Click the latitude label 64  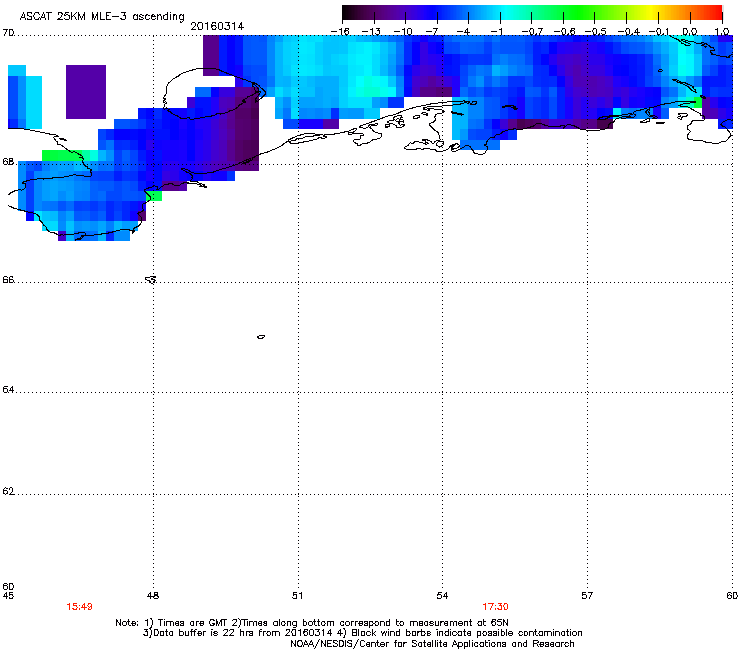point(8,389)
